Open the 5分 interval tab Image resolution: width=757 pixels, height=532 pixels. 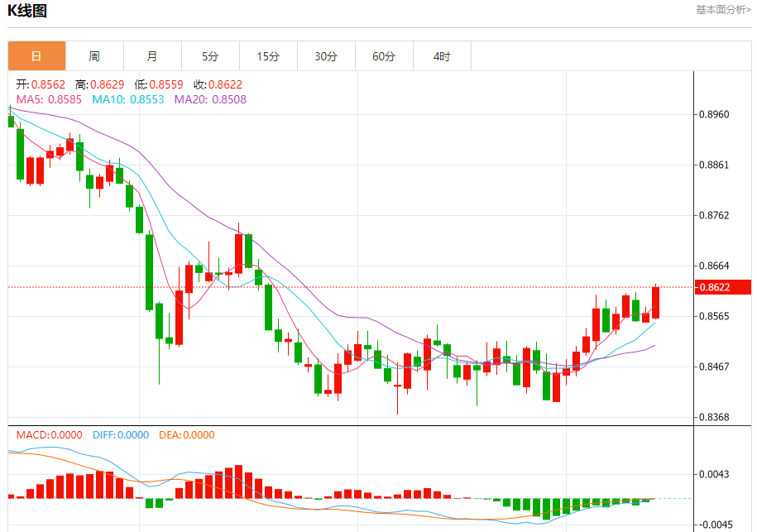pos(210,56)
